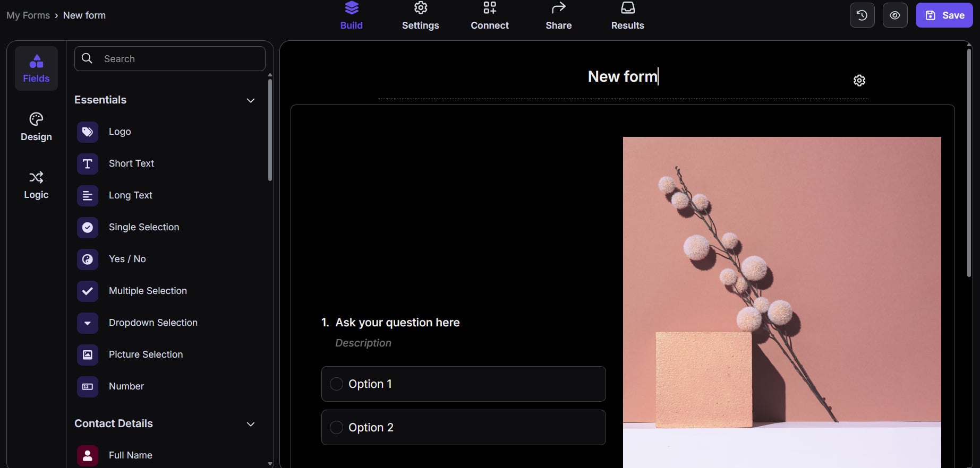Viewport: 980px width, 468px height.
Task: Save the form
Action: pos(944,15)
